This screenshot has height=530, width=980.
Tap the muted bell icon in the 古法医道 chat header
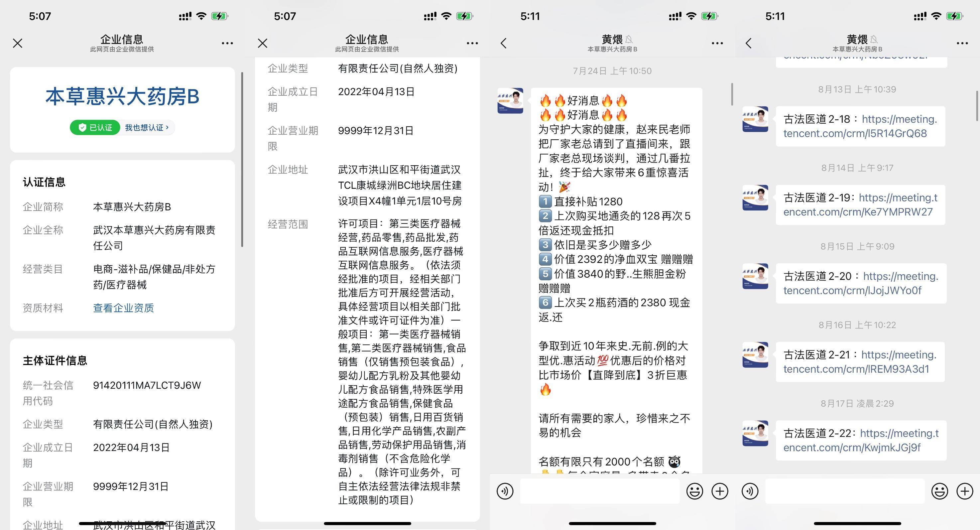pyautogui.click(x=874, y=39)
